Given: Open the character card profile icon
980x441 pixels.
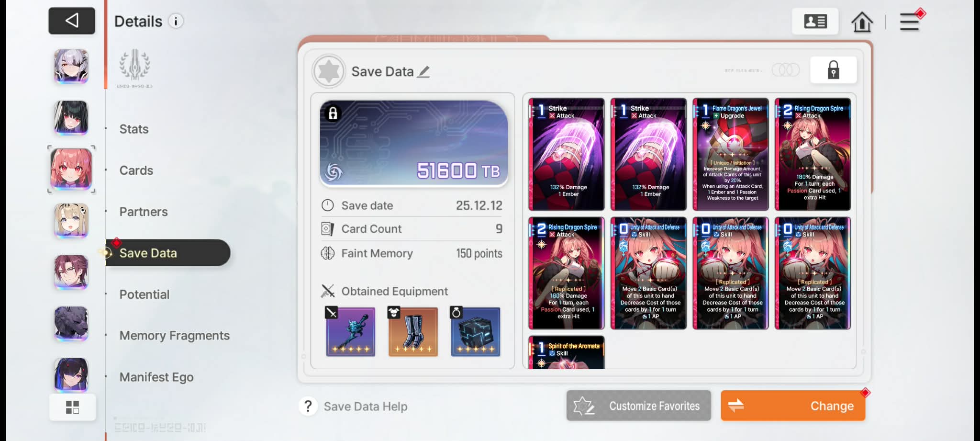Looking at the screenshot, I should 815,22.
